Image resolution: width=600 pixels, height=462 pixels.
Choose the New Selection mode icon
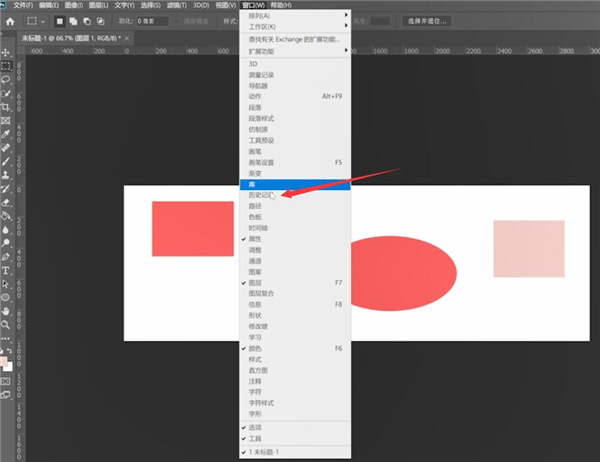point(60,21)
